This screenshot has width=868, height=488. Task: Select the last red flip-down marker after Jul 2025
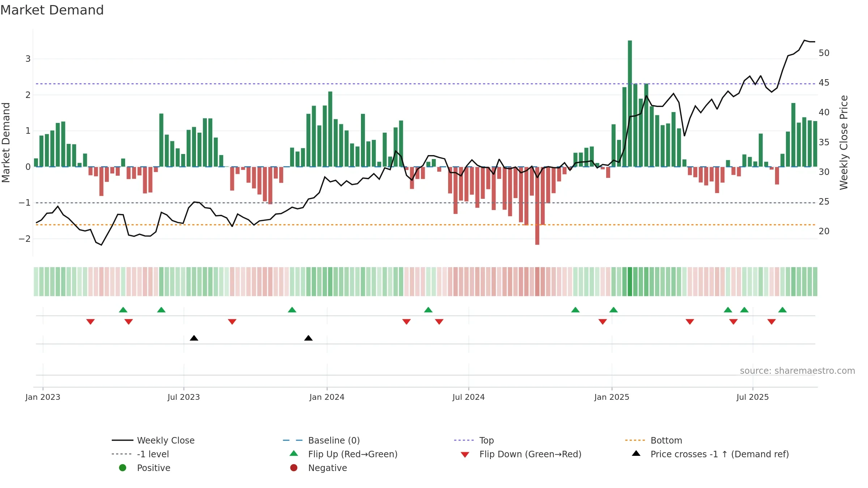pos(772,322)
